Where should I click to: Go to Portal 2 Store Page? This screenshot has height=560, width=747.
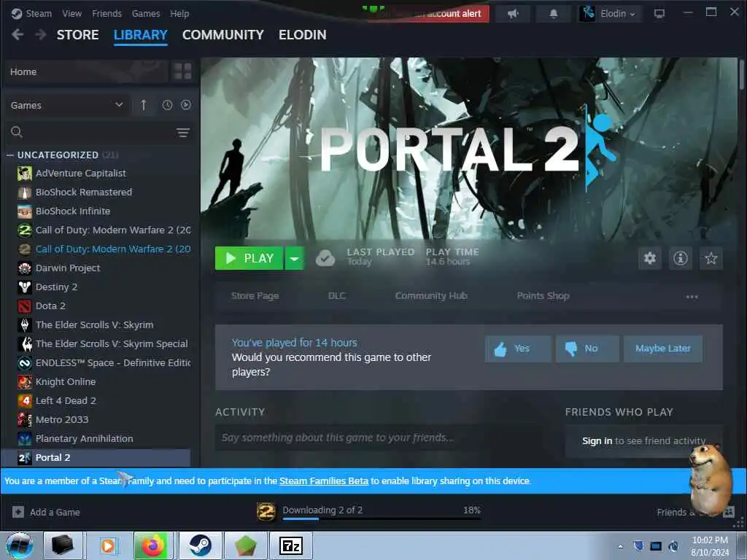(255, 296)
